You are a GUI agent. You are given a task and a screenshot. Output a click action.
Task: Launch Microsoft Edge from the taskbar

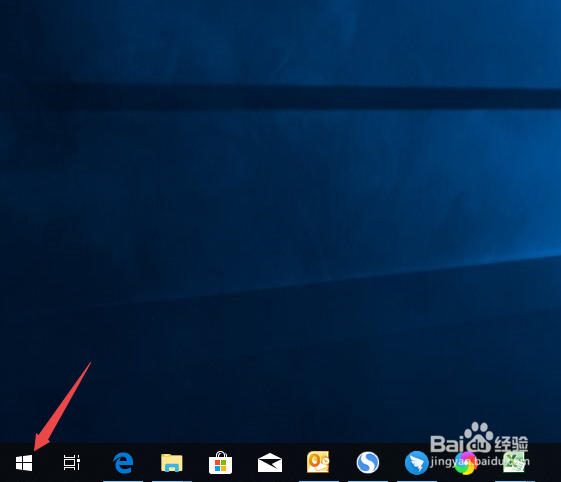point(123,463)
